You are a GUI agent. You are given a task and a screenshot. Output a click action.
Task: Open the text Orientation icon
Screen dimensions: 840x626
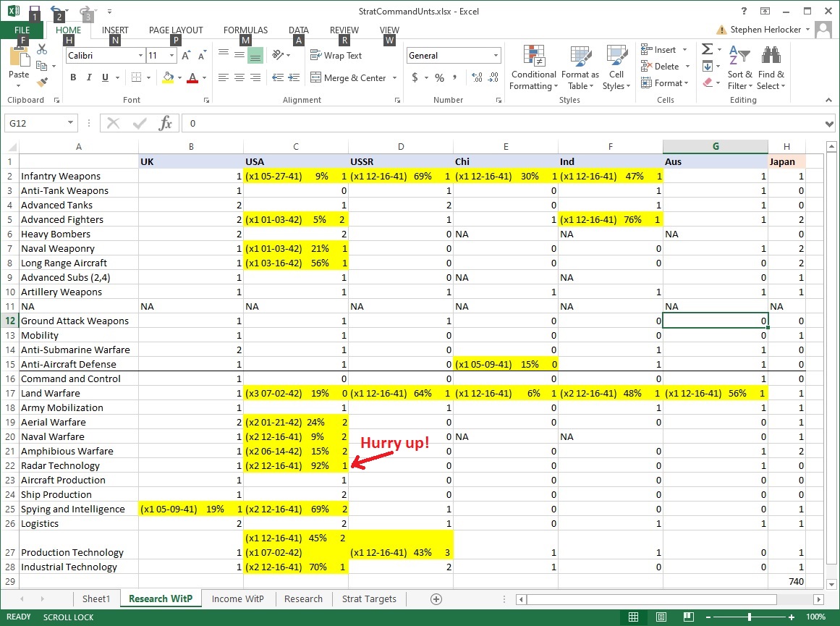[x=278, y=55]
